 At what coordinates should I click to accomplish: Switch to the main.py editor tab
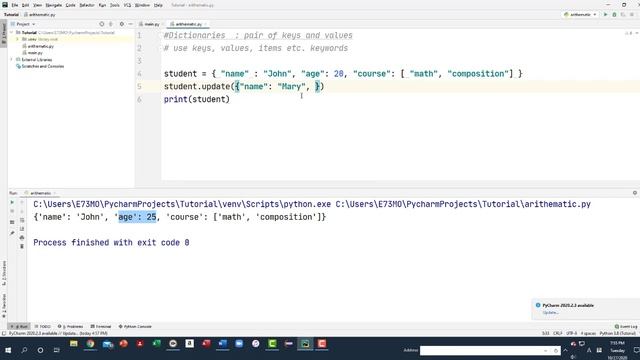pyautogui.click(x=150, y=24)
